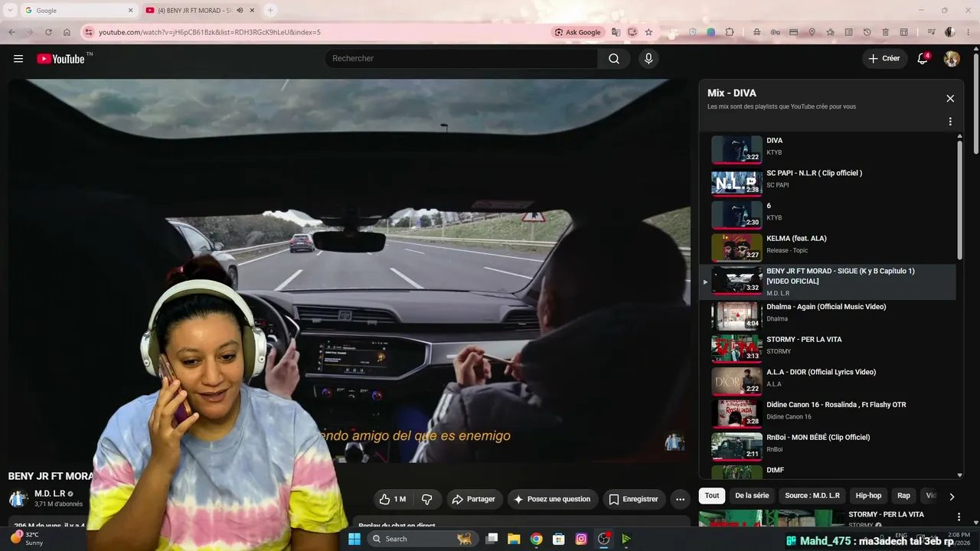Screen dimensions: 980x551
Task: View site information for youtube.com
Action: coord(89,32)
